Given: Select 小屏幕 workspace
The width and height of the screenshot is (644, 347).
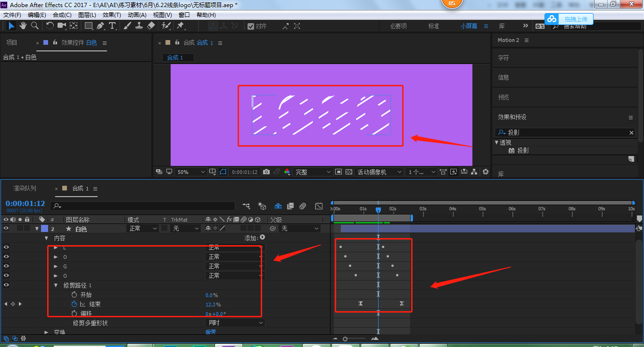Looking at the screenshot, I should 469,26.
